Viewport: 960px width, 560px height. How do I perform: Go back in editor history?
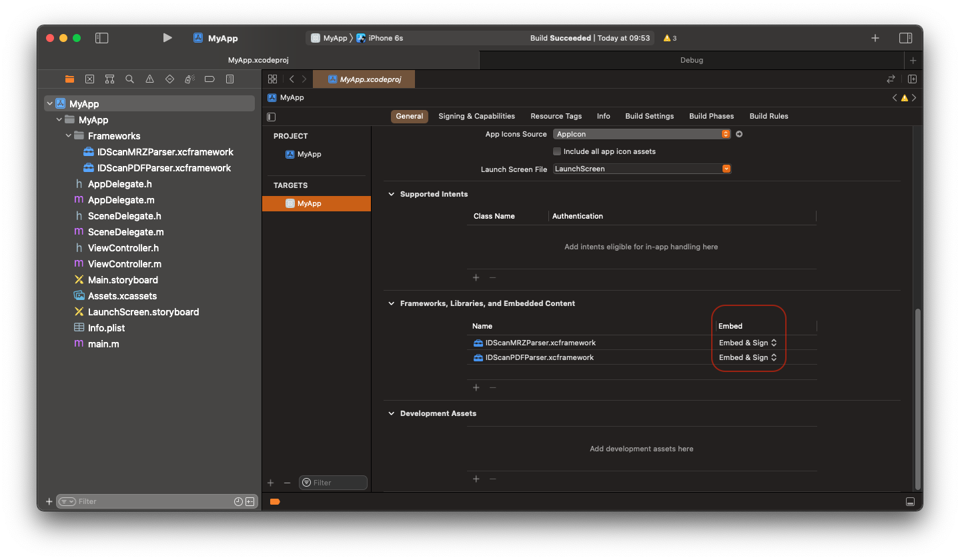tap(292, 79)
